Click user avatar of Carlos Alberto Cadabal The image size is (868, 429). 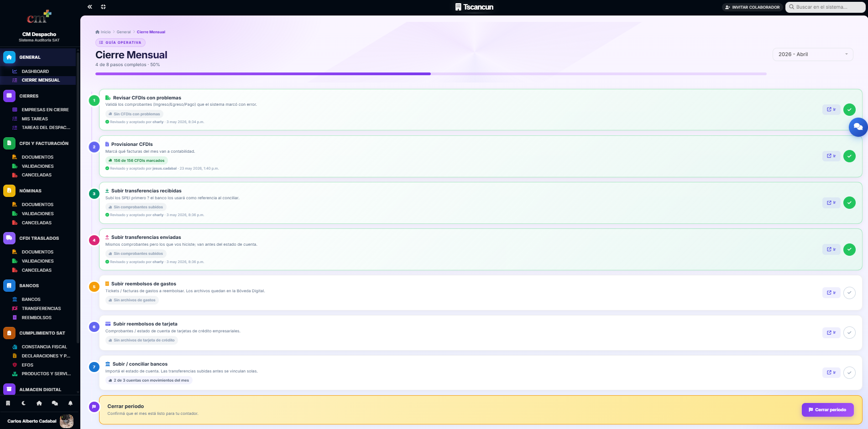pyautogui.click(x=67, y=421)
